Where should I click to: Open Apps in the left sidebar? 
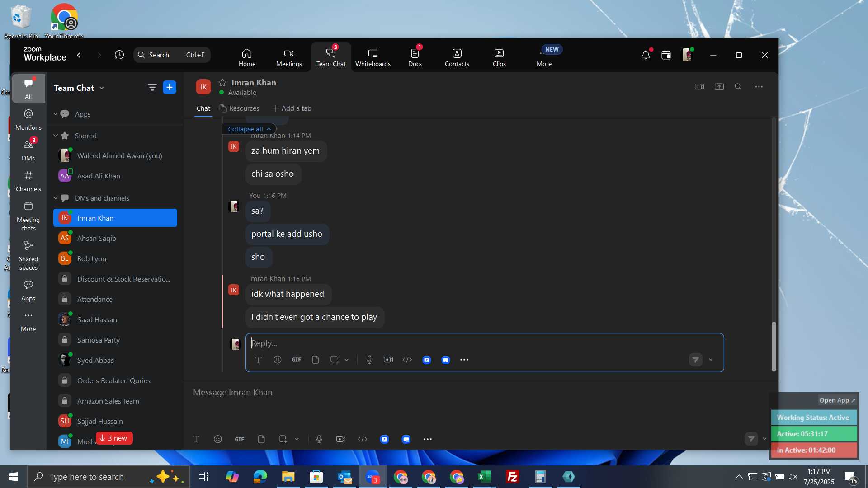point(28,291)
